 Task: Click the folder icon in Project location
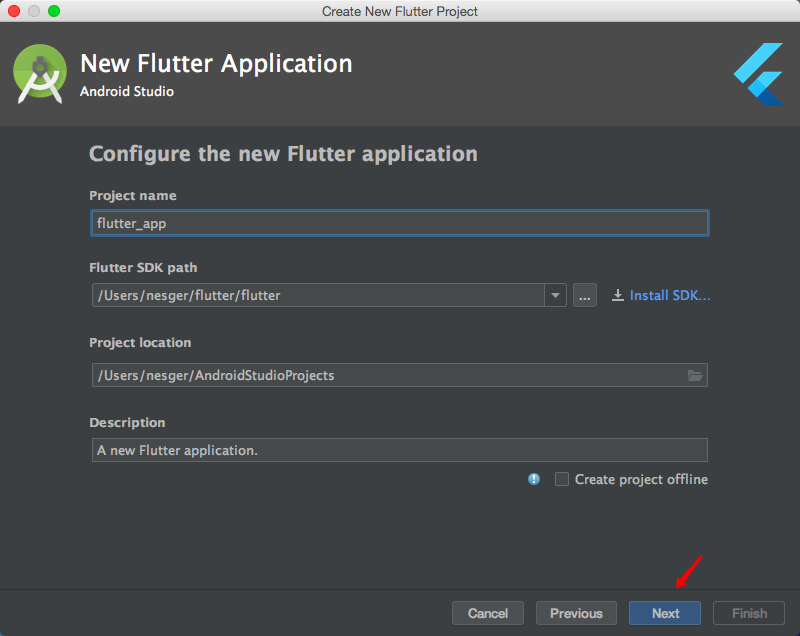[x=695, y=376]
